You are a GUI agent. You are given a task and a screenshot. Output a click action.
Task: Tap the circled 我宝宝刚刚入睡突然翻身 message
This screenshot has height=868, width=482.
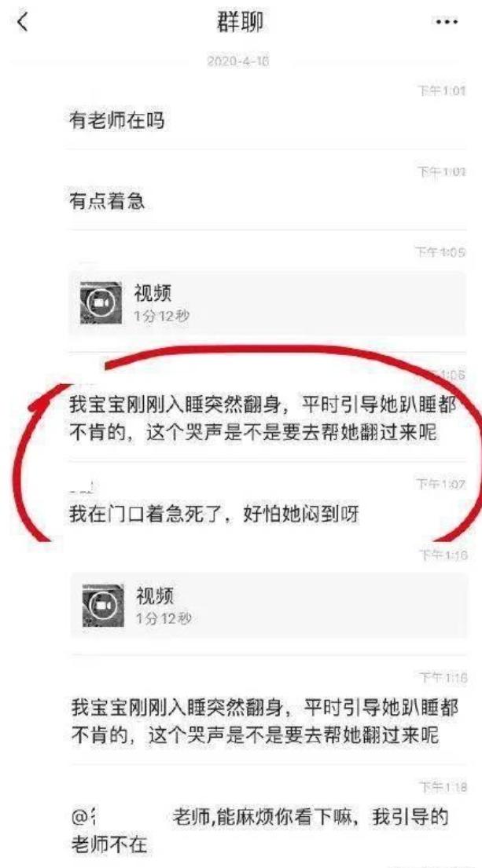coord(263,419)
